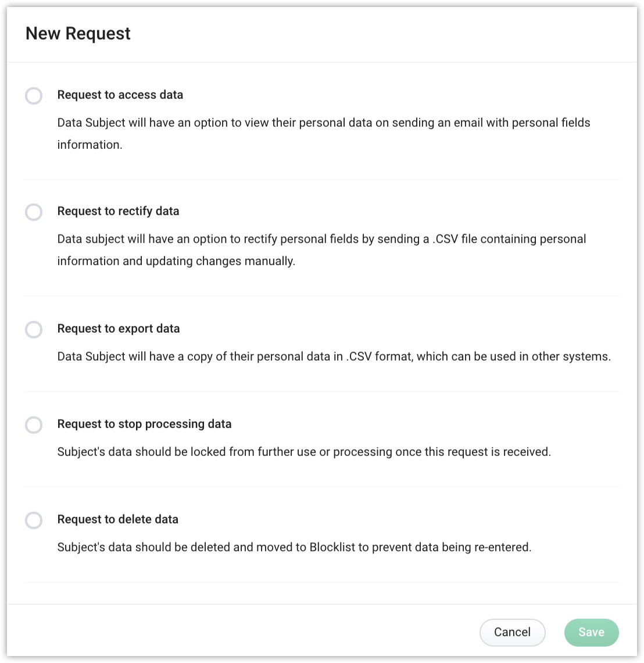Click the description about locking subject's data
644x663 pixels.
coord(303,452)
